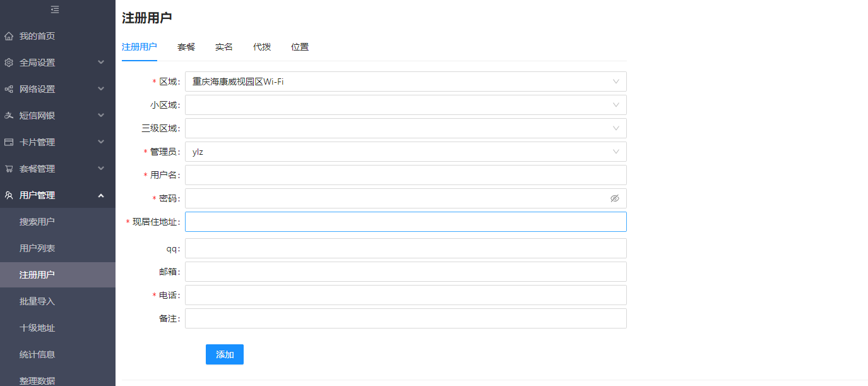The height and width of the screenshot is (386, 868).
Task: Open the 区域 dropdown
Action: click(405, 81)
